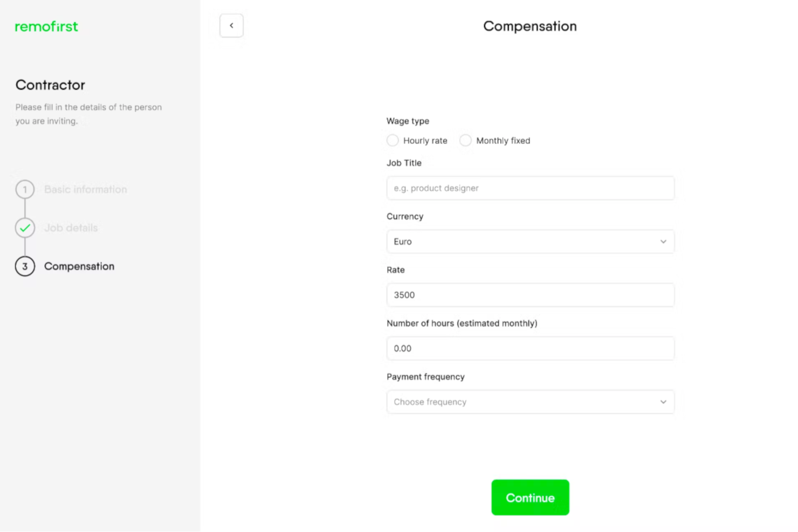This screenshot has height=532, width=798.
Task: Expand the Payment frequency dropdown
Action: tap(530, 402)
